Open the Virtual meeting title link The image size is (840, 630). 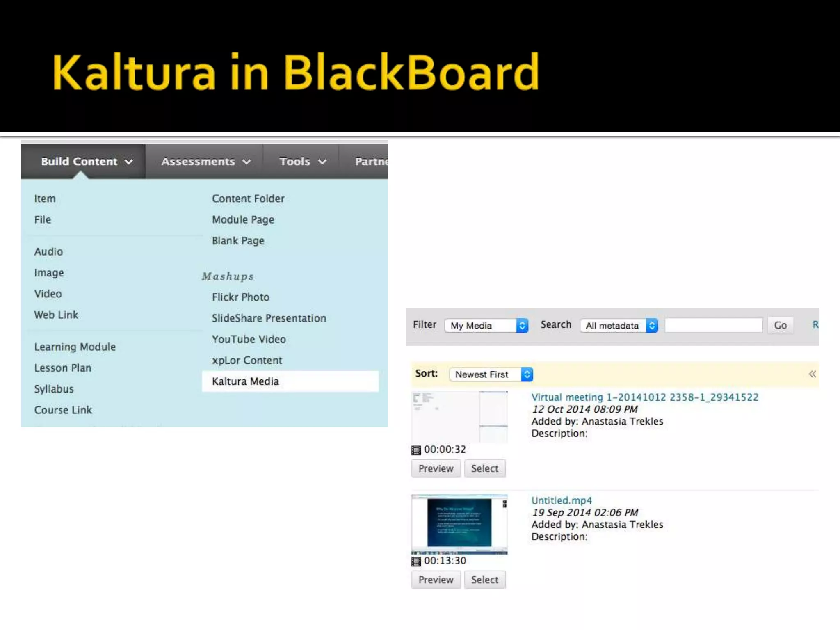pyautogui.click(x=644, y=397)
